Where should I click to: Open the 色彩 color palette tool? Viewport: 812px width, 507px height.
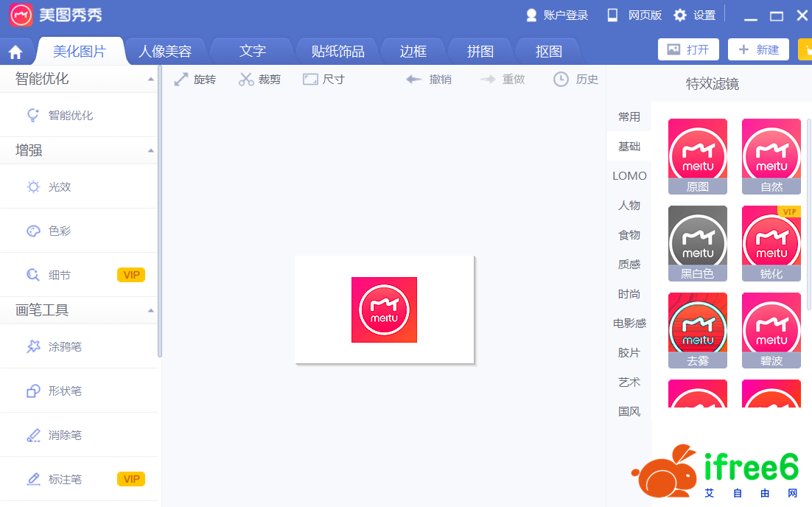click(59, 231)
